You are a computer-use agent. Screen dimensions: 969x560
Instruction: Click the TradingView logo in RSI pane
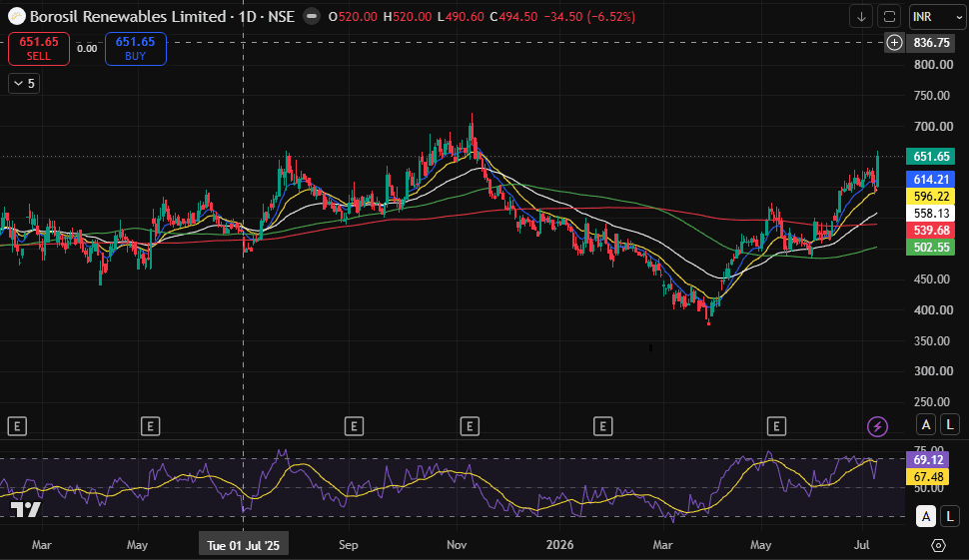click(x=25, y=510)
